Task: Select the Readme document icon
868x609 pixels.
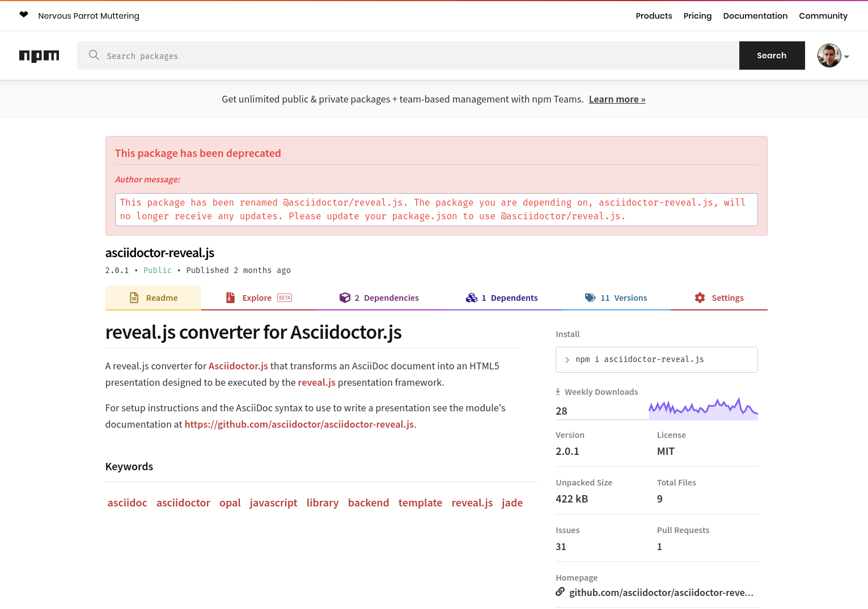Action: [134, 297]
